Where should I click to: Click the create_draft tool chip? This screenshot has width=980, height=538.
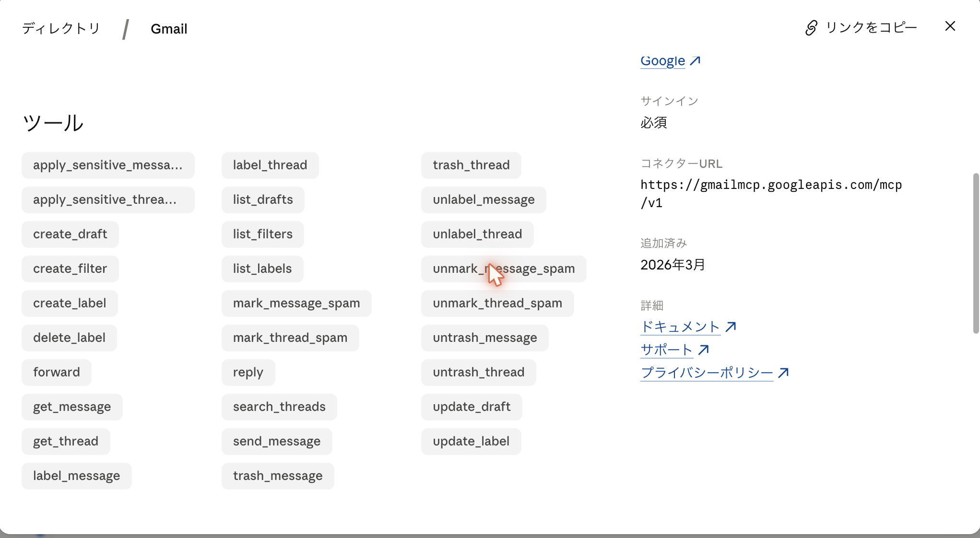[x=70, y=234]
